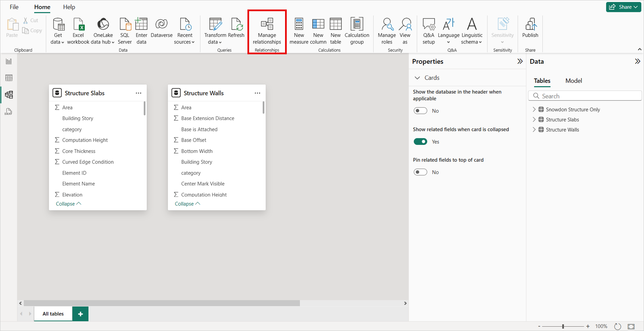Select Element ID field in Structure Slabs
This screenshot has height=331, width=644.
click(74, 173)
